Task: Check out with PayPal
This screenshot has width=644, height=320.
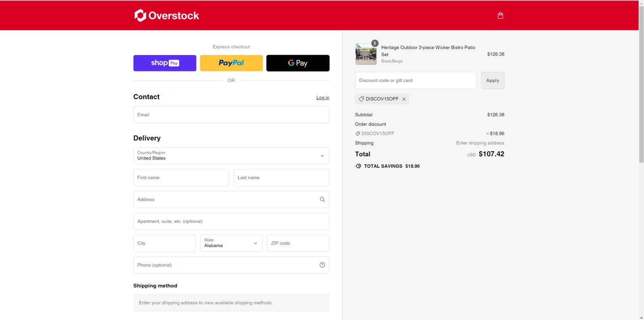Action: point(231,63)
